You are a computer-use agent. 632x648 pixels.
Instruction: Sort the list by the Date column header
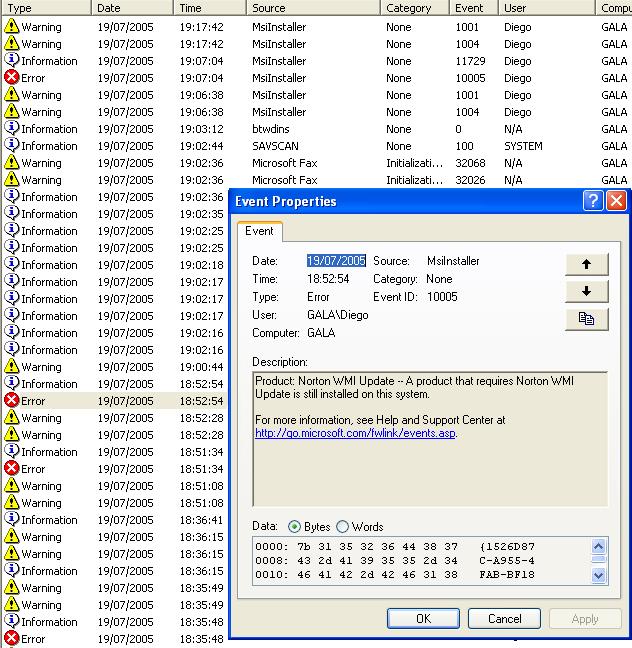click(x=132, y=8)
